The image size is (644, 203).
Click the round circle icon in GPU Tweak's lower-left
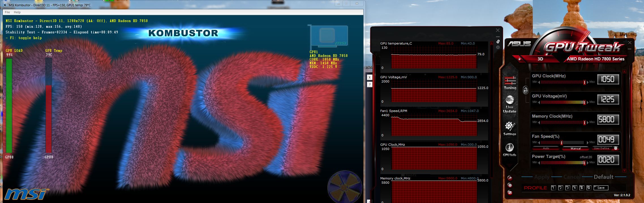pos(510,185)
